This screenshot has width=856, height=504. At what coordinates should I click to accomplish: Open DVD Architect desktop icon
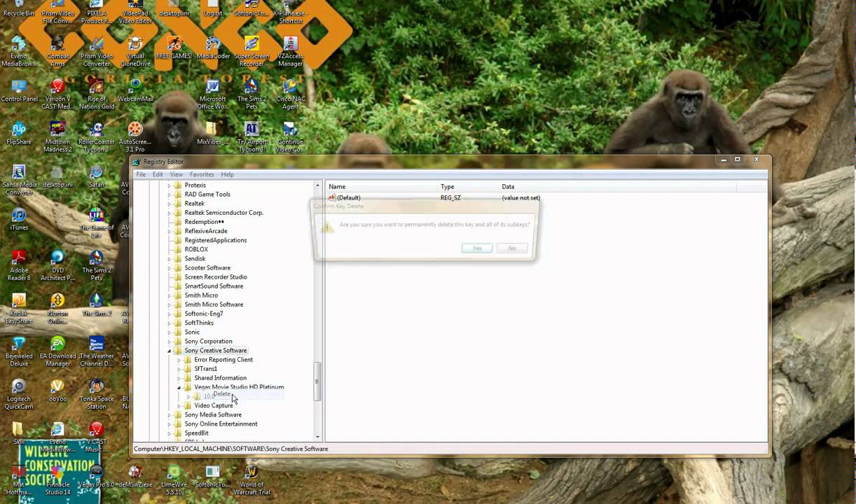click(57, 265)
